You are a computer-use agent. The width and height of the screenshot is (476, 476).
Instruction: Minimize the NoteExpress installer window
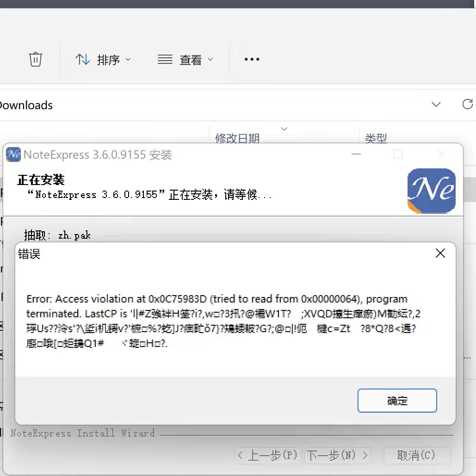coord(356,154)
